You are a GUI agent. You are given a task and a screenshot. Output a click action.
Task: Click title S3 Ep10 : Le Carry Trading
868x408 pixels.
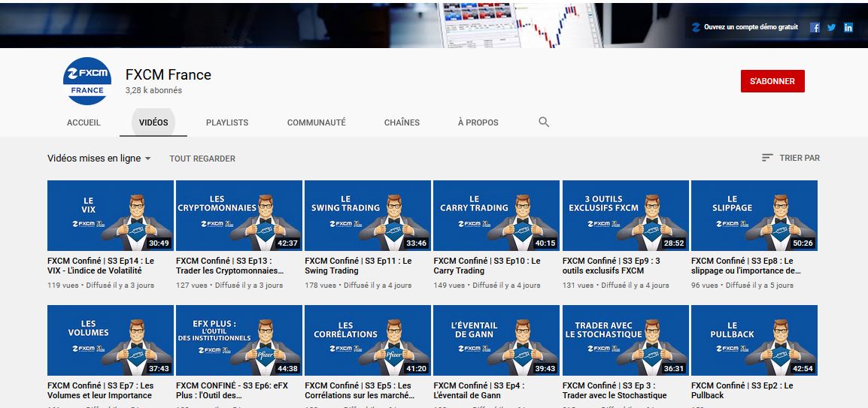[x=487, y=266]
